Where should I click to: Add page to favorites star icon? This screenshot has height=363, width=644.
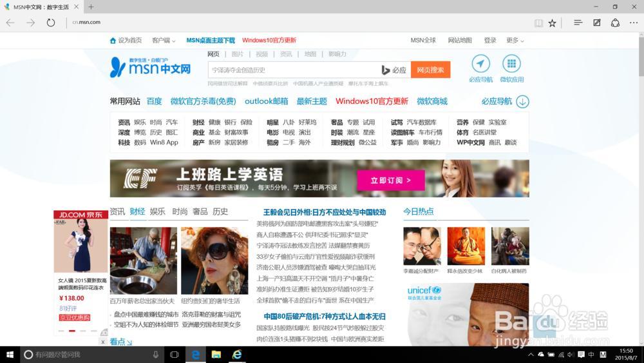(553, 23)
